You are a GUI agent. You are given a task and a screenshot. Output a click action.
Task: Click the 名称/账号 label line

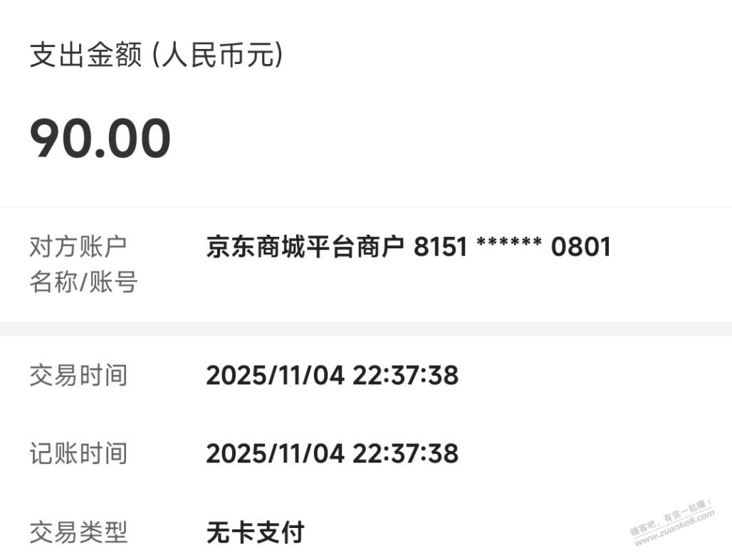pyautogui.click(x=83, y=282)
